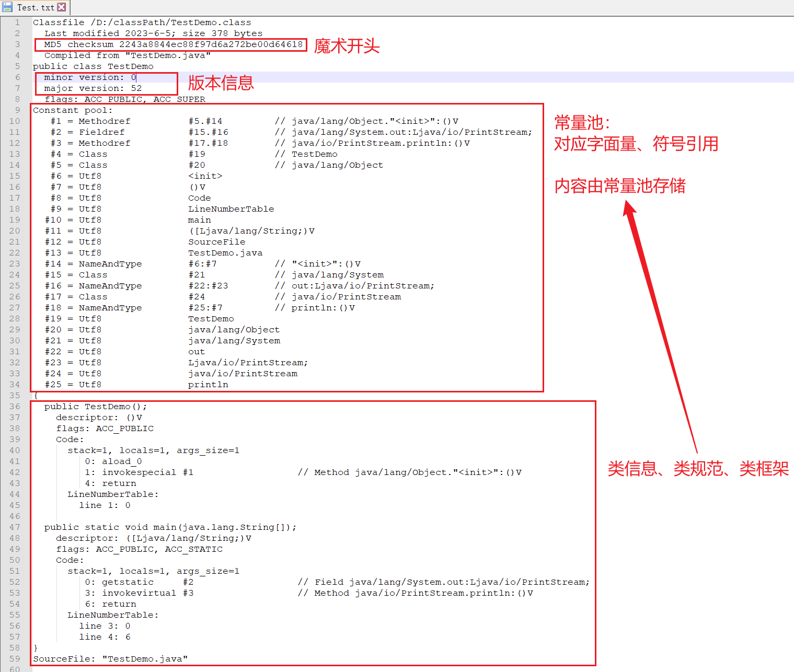Click the '#17 = Class #24' entry

coord(223,297)
